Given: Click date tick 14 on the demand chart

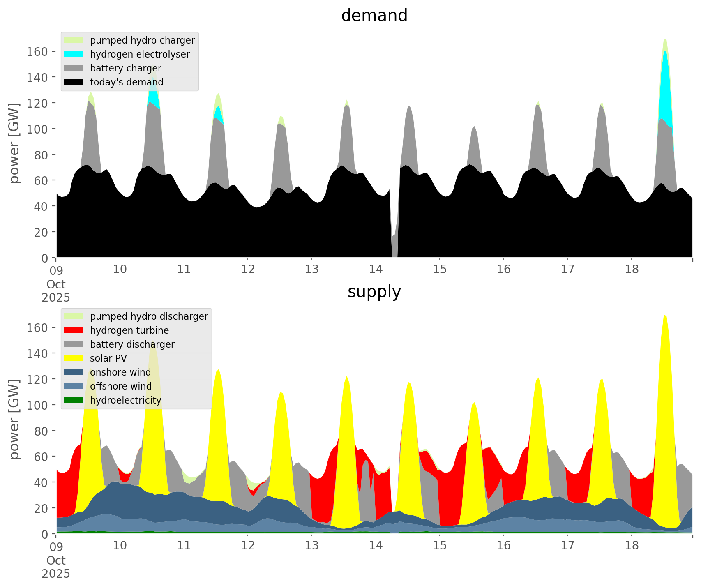Looking at the screenshot, I should point(376,270).
